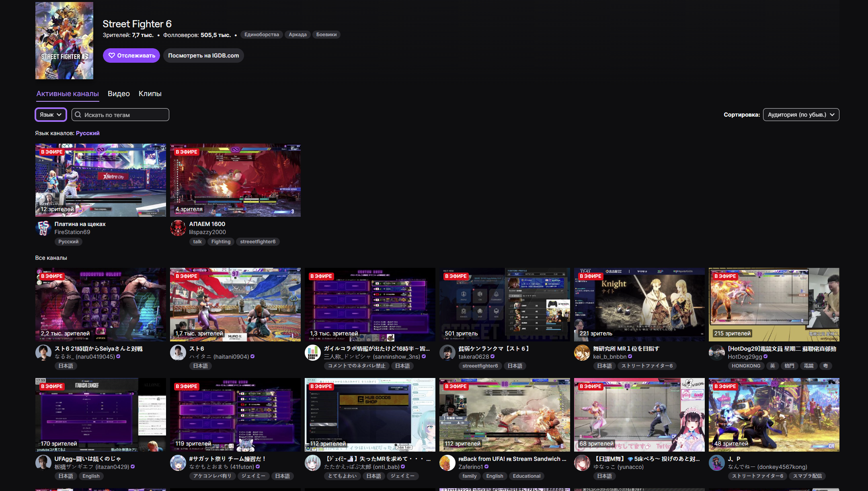Switch to the Видео tab
868x491 pixels.
point(119,94)
